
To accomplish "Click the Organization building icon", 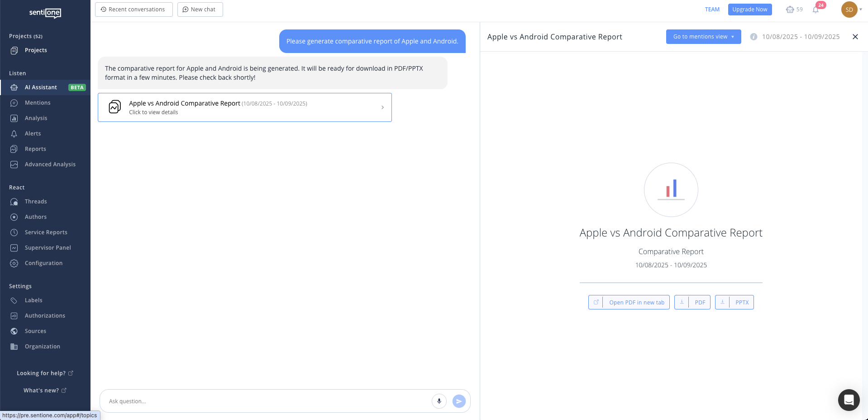I will (x=14, y=347).
